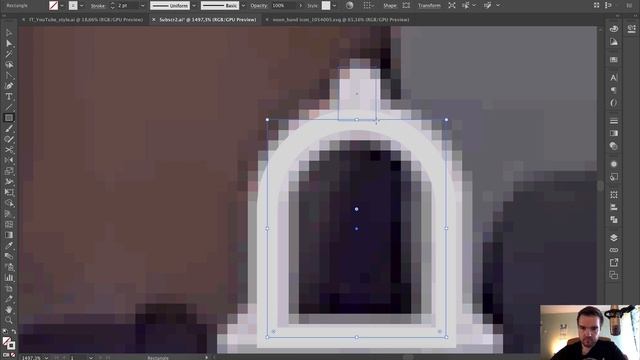Open the Paragraph panel icon
Image resolution: width=640 pixels, height=360 pixels.
click(x=613, y=90)
